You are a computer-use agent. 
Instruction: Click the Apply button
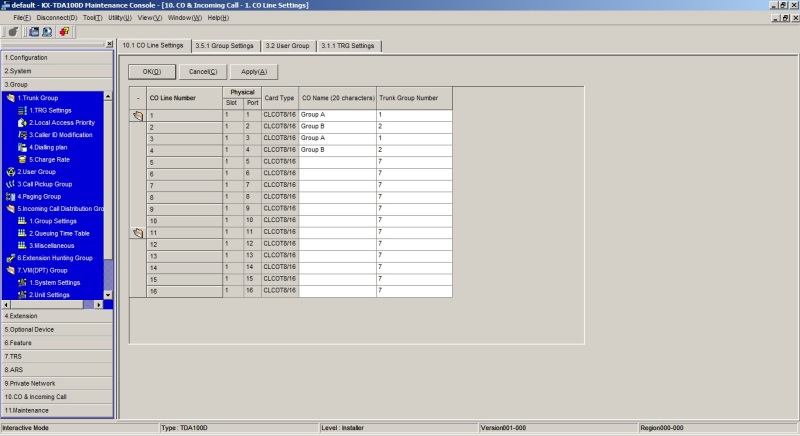(x=254, y=72)
